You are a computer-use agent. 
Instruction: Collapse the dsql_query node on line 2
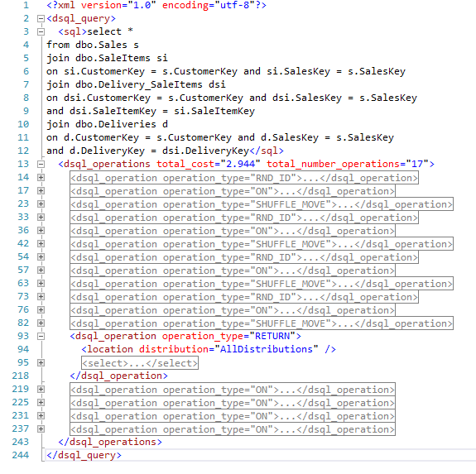point(41,19)
